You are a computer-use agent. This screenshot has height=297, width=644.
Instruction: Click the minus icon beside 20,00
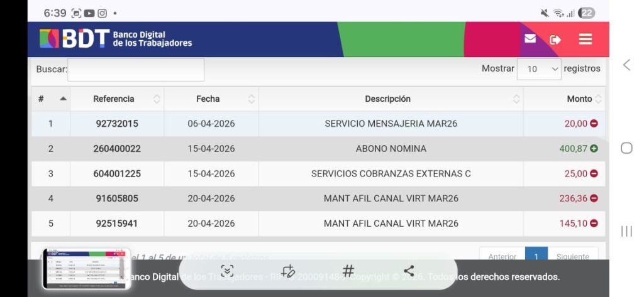pos(594,124)
